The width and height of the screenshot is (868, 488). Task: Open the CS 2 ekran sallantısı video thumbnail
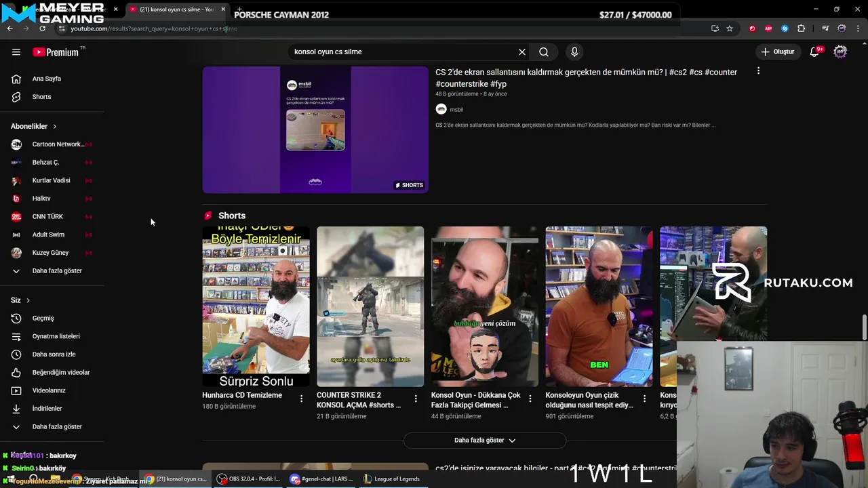pyautogui.click(x=315, y=129)
